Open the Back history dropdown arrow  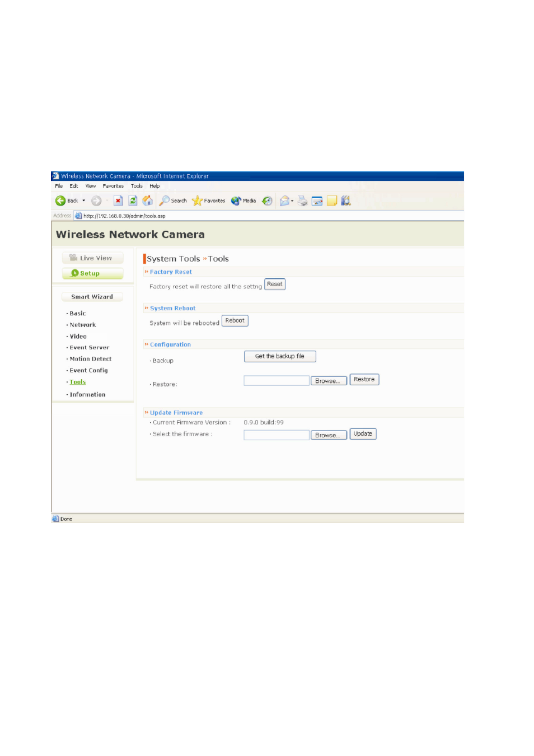[x=84, y=200]
